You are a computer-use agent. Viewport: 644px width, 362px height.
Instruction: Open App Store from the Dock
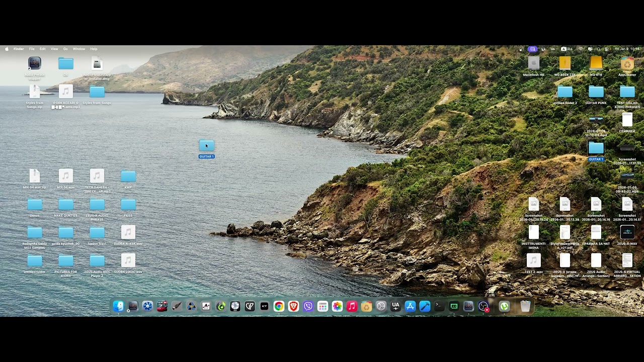(x=410, y=306)
